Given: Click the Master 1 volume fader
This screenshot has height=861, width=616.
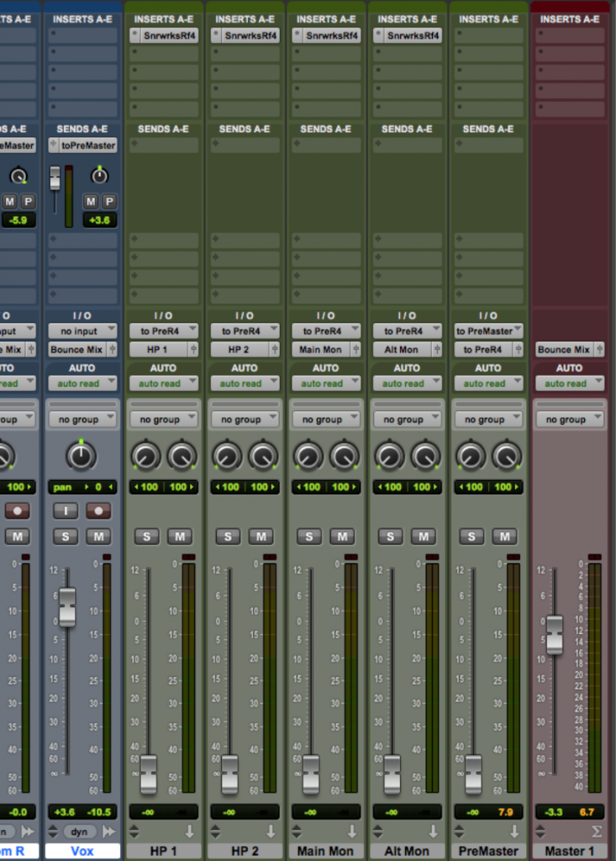Looking at the screenshot, I should coord(555,634).
